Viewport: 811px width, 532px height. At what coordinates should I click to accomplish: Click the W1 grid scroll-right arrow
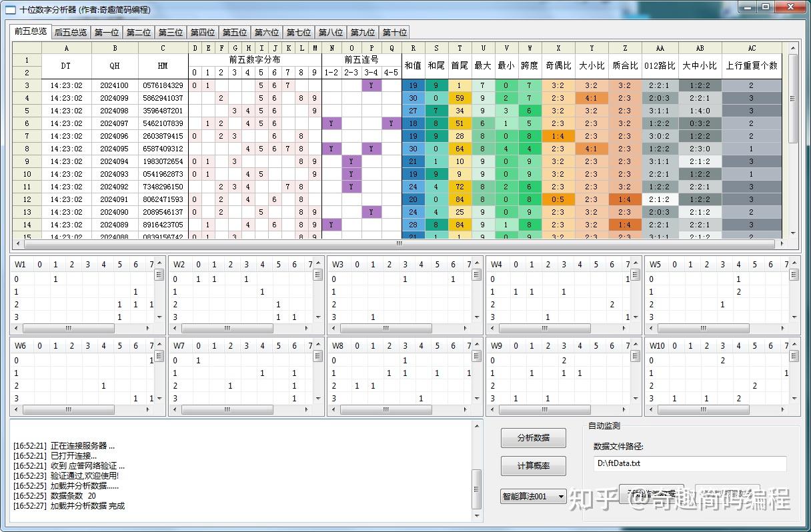tap(149, 328)
